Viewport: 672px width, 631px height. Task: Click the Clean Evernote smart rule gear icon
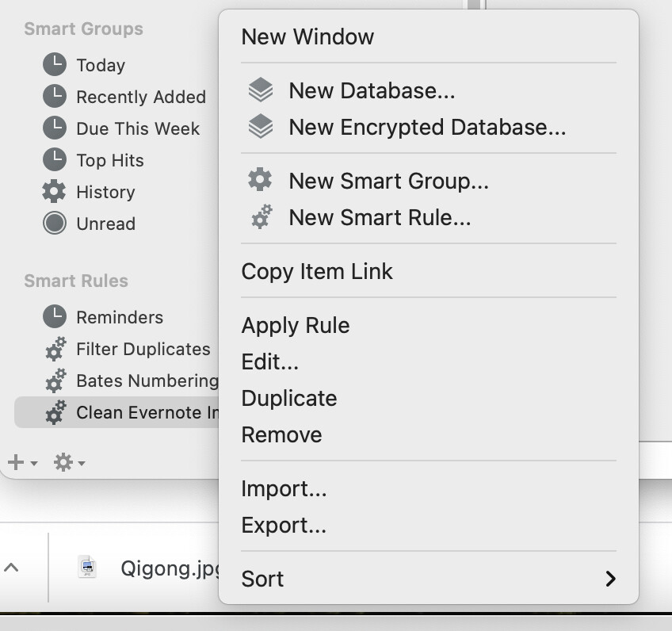click(x=54, y=412)
